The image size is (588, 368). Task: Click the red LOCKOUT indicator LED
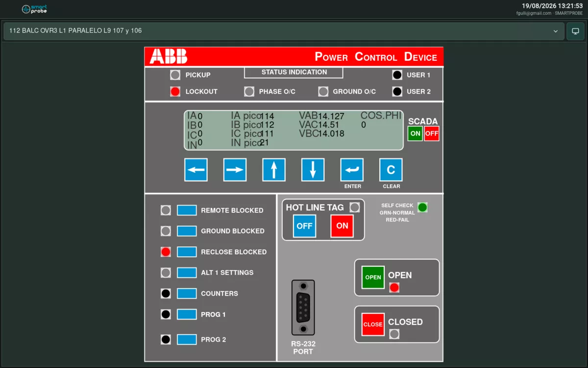[175, 91]
